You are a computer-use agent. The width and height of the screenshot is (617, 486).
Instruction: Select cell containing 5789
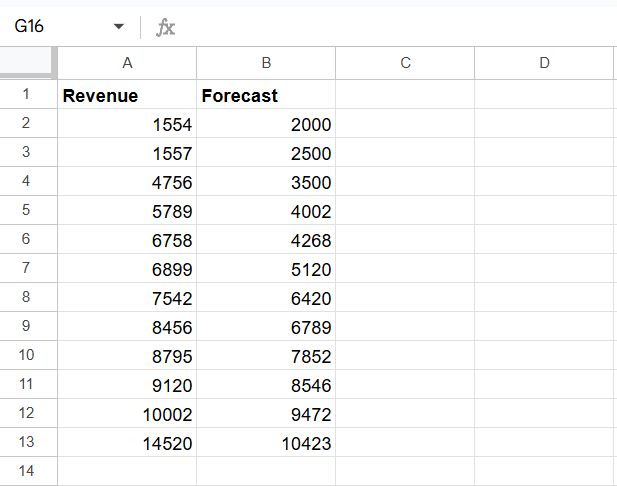[x=127, y=210]
